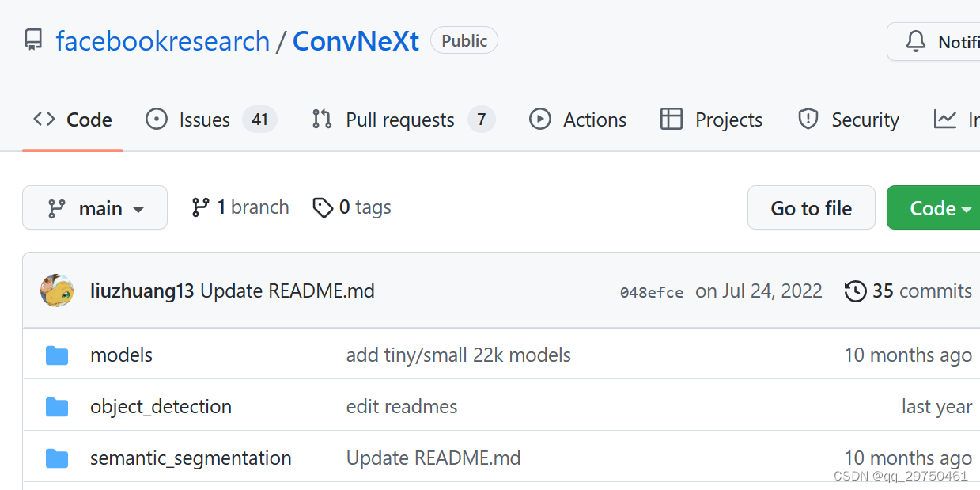Open the Actions tab

click(578, 120)
